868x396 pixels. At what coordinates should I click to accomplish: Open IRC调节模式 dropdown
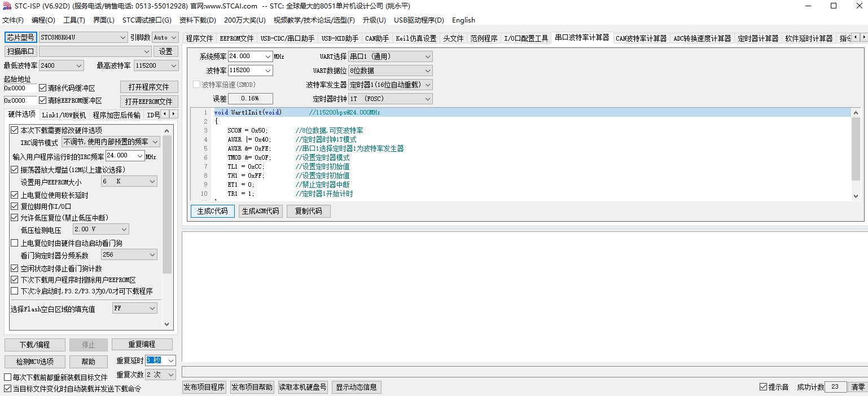tap(111, 142)
